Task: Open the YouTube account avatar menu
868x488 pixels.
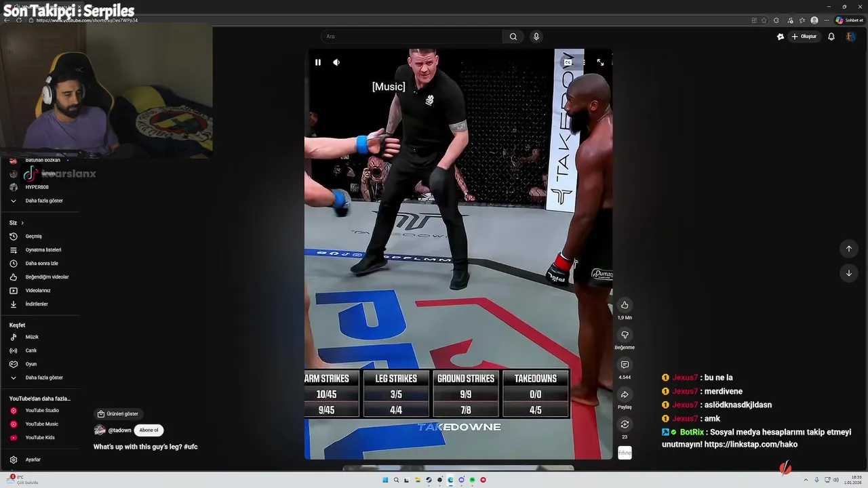Action: (x=850, y=37)
